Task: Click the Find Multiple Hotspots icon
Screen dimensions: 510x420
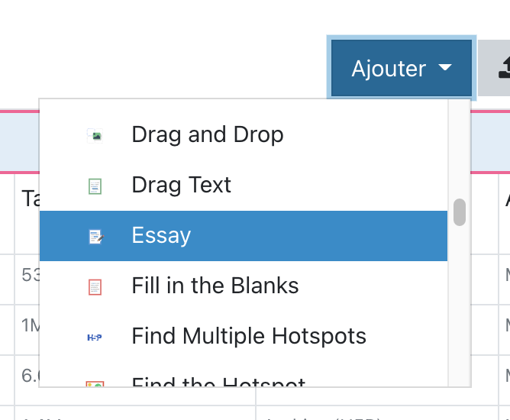Action: [95, 337]
